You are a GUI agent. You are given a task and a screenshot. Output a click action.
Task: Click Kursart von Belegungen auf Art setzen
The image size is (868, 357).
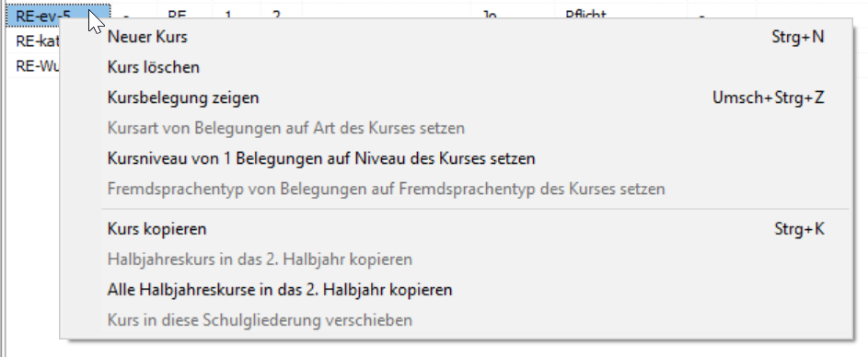click(285, 129)
